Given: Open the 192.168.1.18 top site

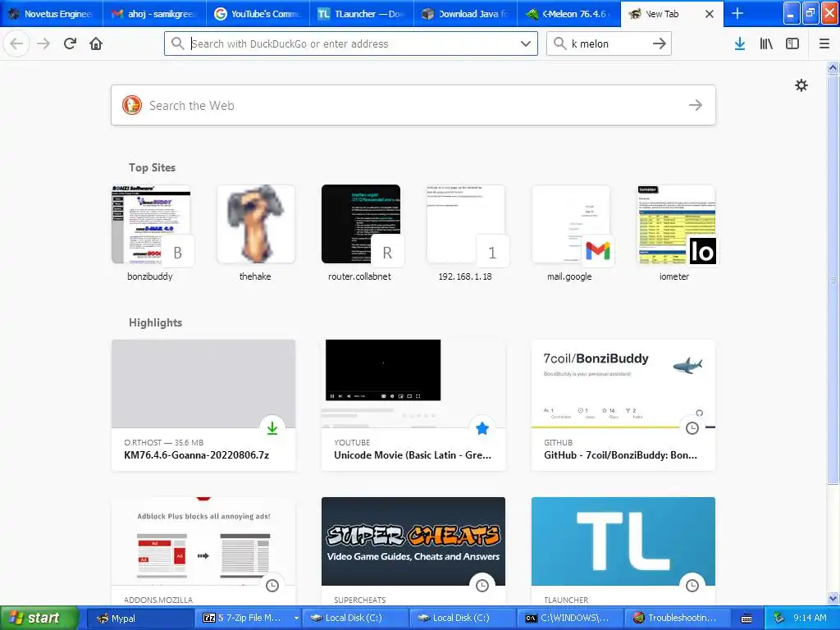Looking at the screenshot, I should pyautogui.click(x=466, y=232).
